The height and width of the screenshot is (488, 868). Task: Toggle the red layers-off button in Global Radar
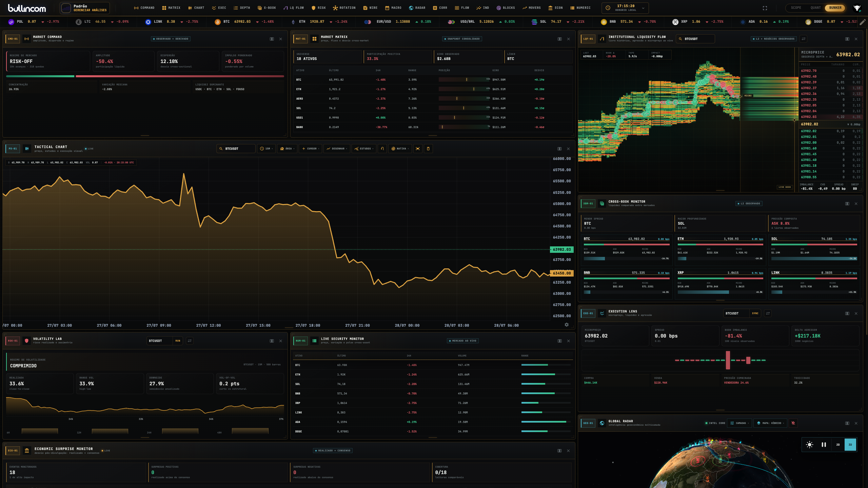[793, 423]
